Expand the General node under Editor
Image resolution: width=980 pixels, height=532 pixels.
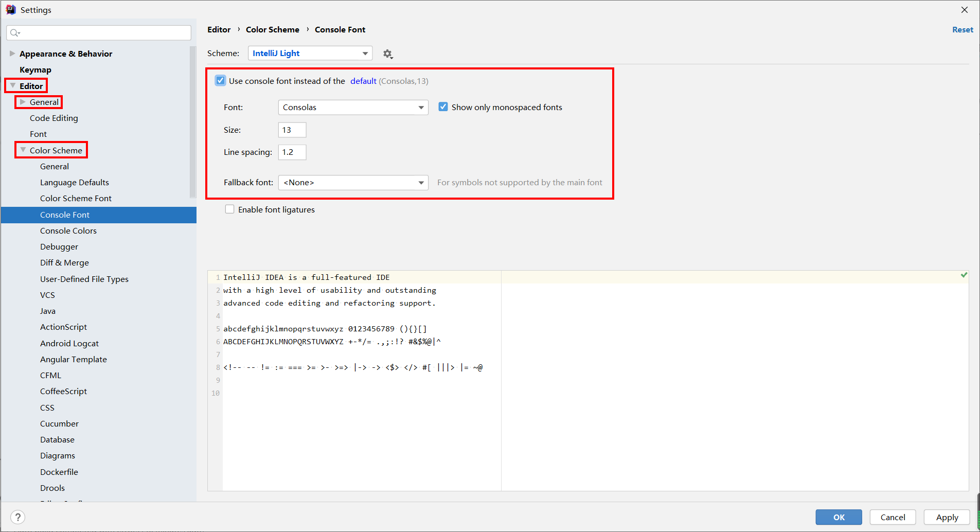23,102
